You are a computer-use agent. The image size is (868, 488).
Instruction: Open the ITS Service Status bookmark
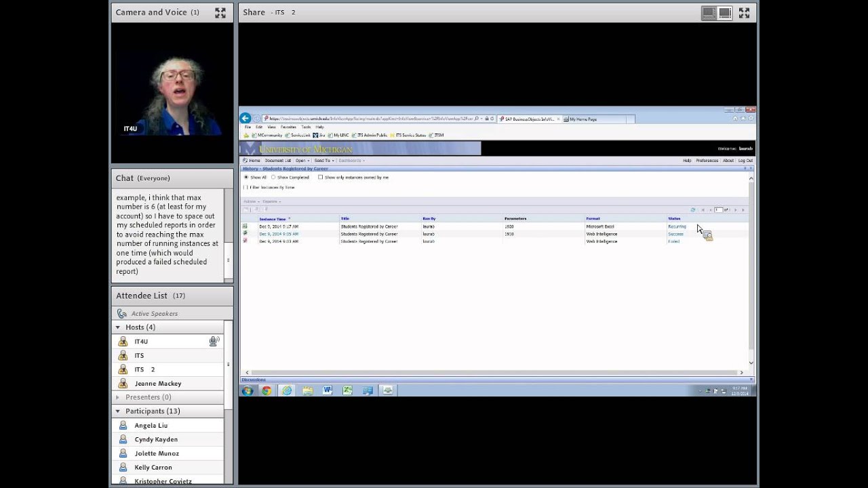point(408,135)
